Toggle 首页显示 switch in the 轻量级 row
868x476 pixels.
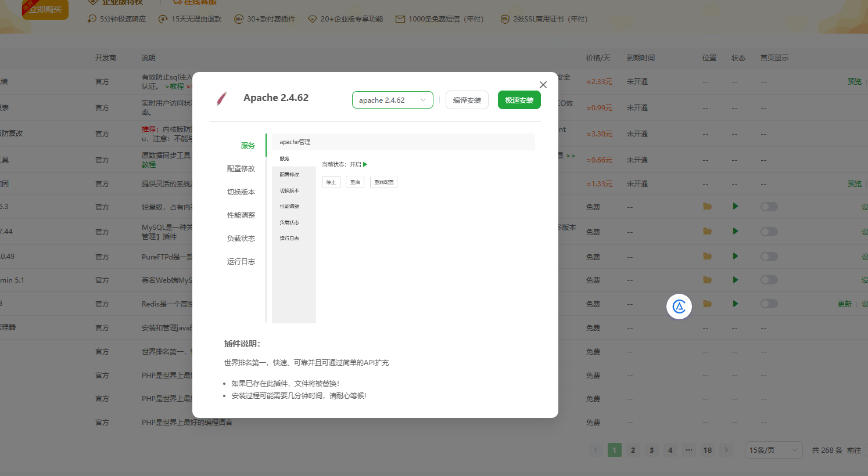coord(769,207)
